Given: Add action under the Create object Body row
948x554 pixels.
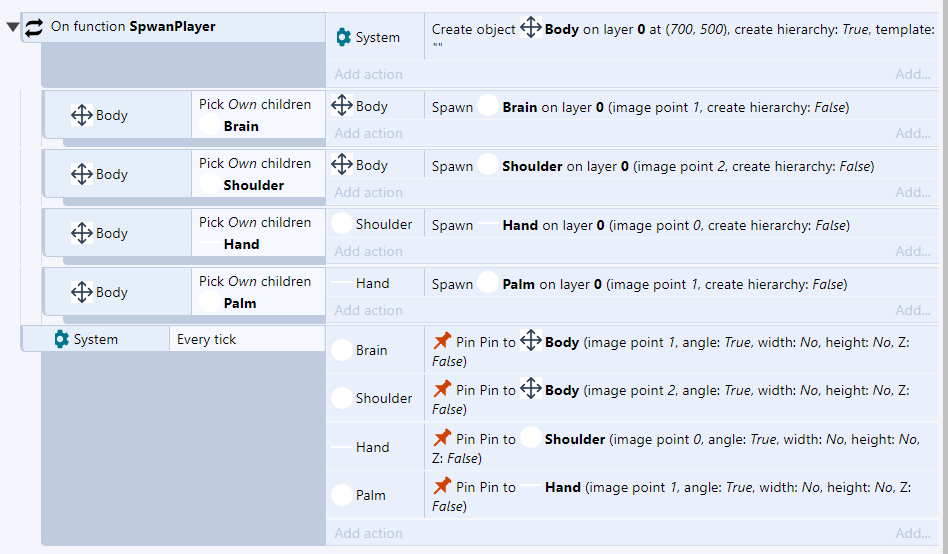Looking at the screenshot, I should pos(368,74).
